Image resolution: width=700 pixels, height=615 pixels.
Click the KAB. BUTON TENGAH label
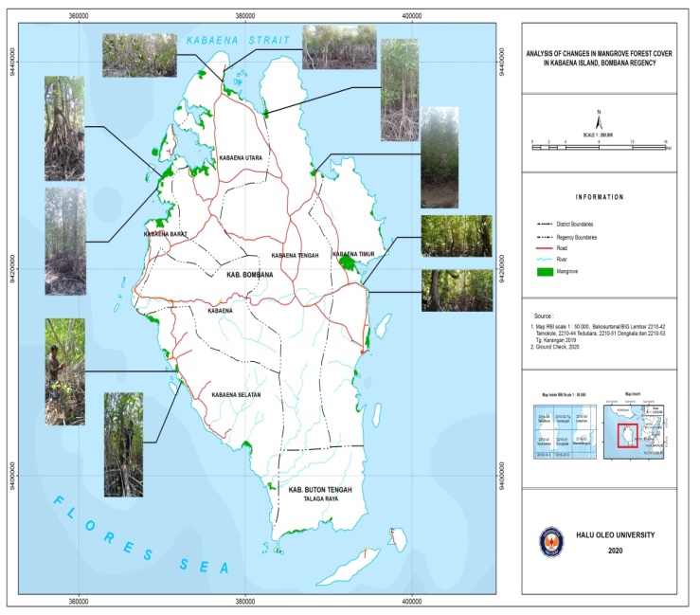[314, 488]
